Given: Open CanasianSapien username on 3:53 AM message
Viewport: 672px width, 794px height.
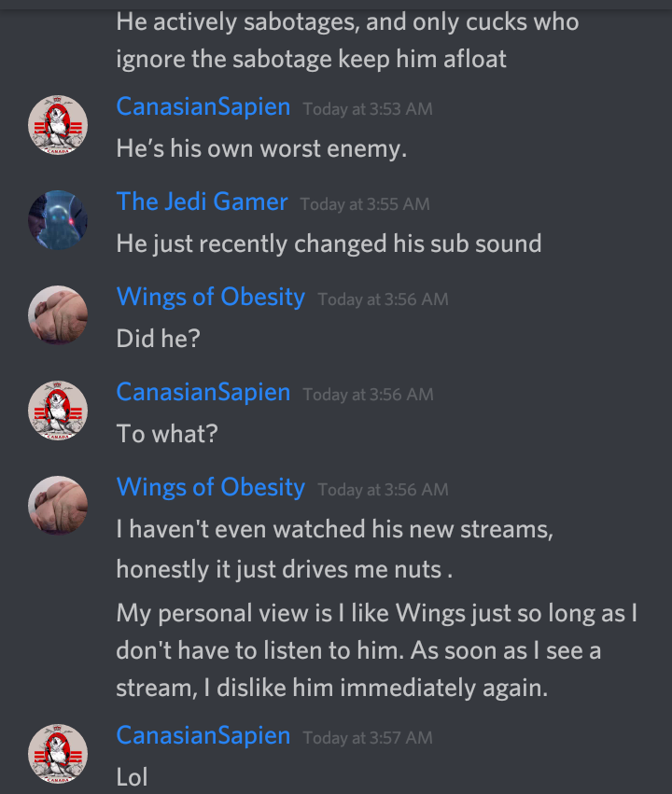Looking at the screenshot, I should click(203, 107).
